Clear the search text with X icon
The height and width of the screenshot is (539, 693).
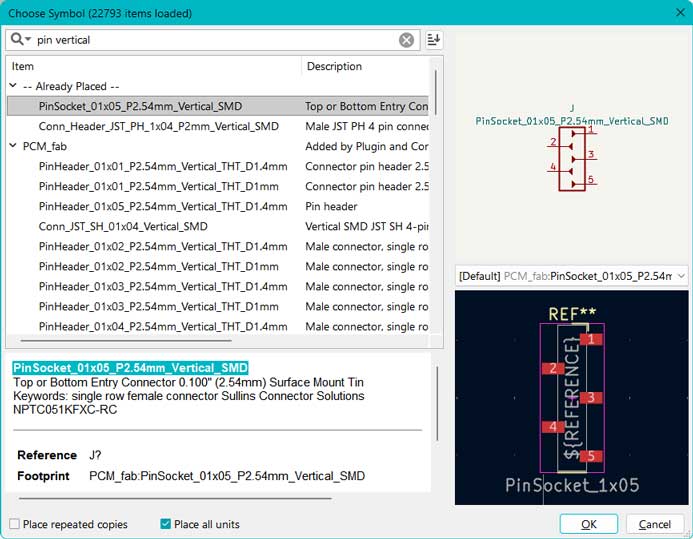pos(406,40)
